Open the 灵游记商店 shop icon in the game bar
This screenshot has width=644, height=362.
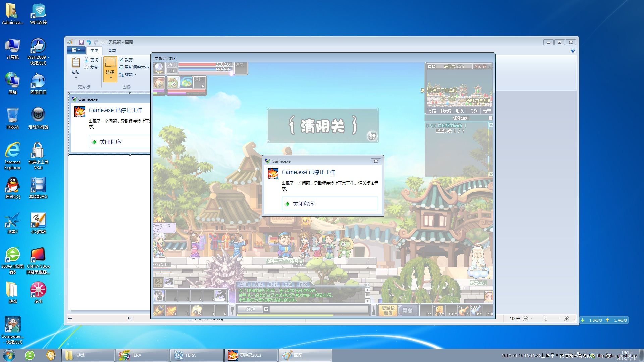[x=388, y=310]
